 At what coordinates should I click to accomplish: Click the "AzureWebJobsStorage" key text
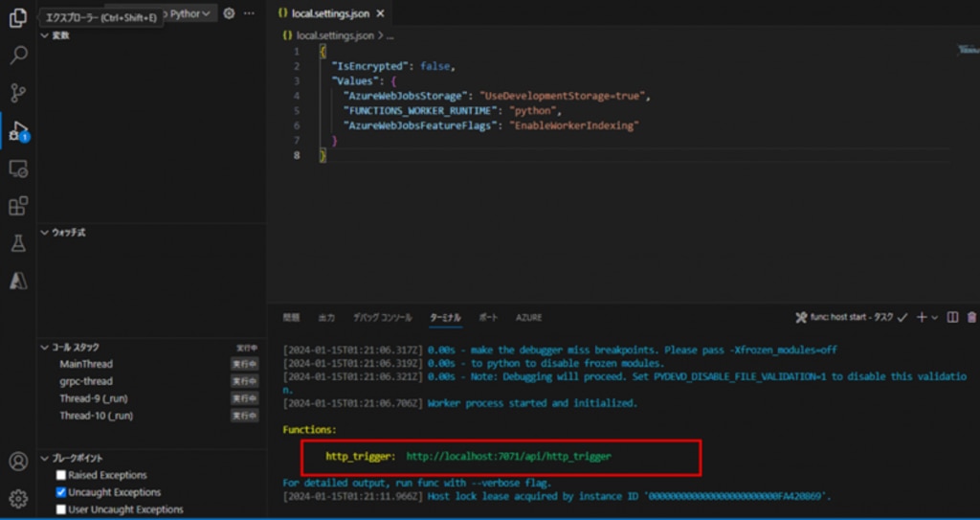click(x=405, y=96)
